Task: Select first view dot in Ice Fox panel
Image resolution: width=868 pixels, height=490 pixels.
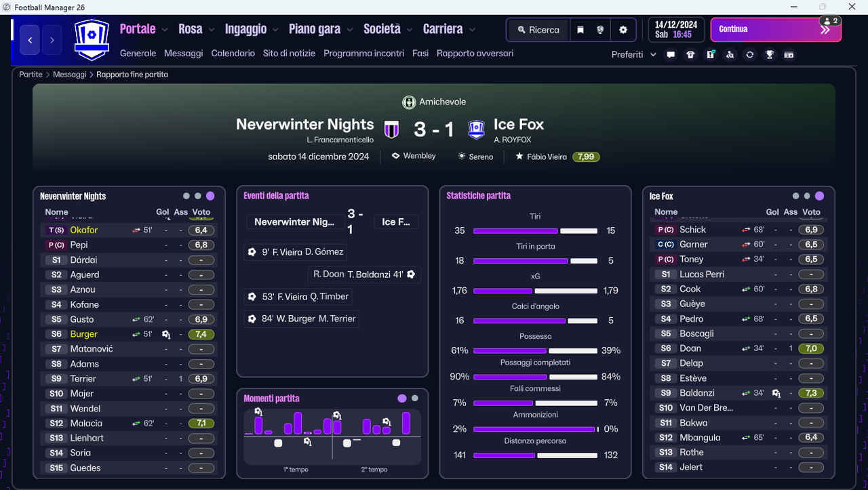Action: [795, 196]
